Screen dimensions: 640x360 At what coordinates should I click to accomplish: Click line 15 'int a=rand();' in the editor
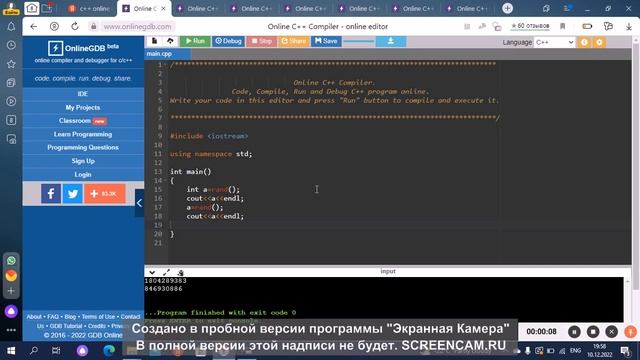pyautogui.click(x=213, y=189)
